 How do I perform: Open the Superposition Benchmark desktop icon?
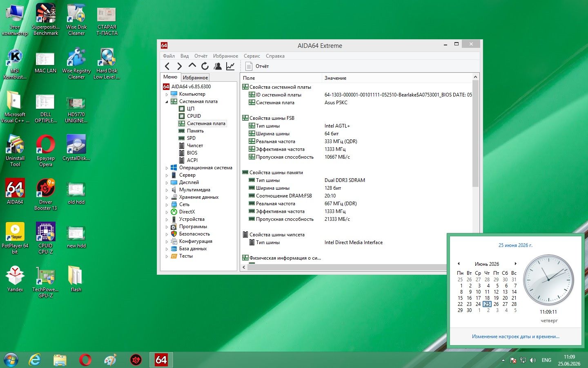46,19
